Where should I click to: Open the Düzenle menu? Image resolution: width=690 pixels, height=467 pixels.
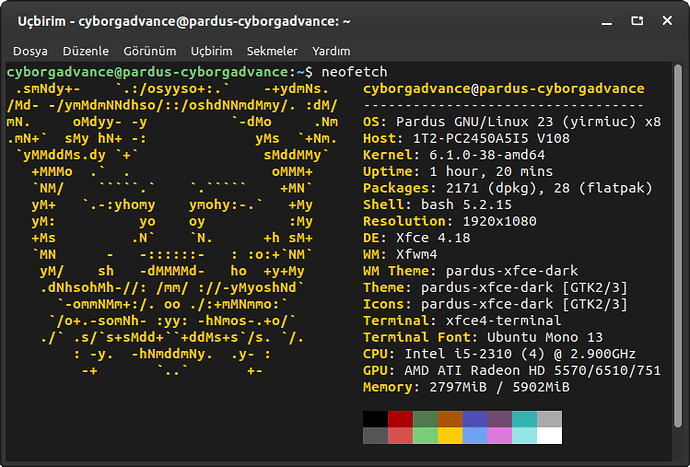tap(85, 51)
